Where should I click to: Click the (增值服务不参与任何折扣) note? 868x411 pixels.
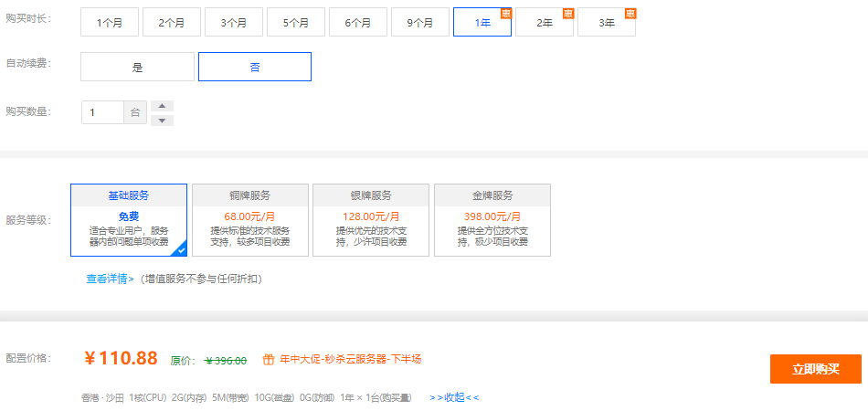pos(200,279)
